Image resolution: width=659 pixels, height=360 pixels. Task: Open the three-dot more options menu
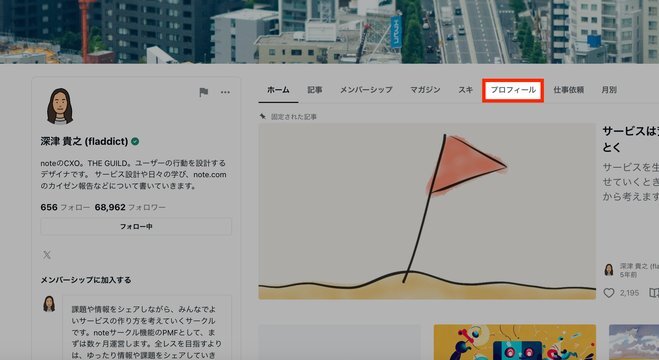click(x=225, y=92)
